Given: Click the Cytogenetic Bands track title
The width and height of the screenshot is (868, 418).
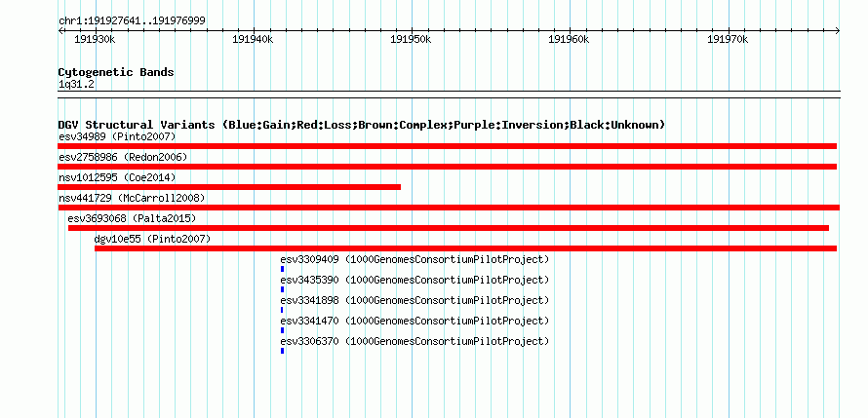Looking at the screenshot, I should click(116, 72).
